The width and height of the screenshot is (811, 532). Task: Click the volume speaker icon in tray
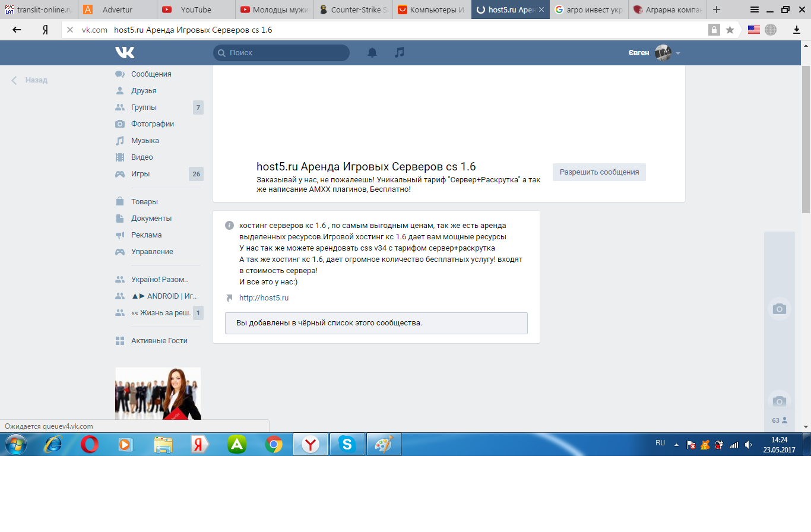point(749,445)
